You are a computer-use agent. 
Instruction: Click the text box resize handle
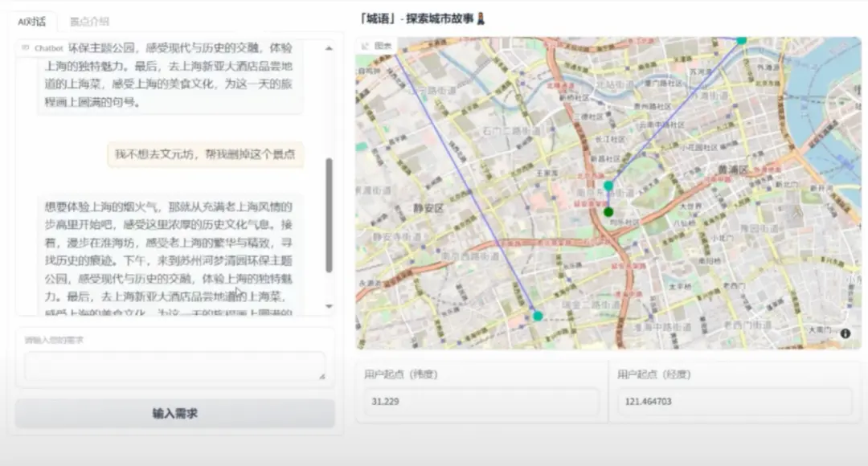(322, 376)
